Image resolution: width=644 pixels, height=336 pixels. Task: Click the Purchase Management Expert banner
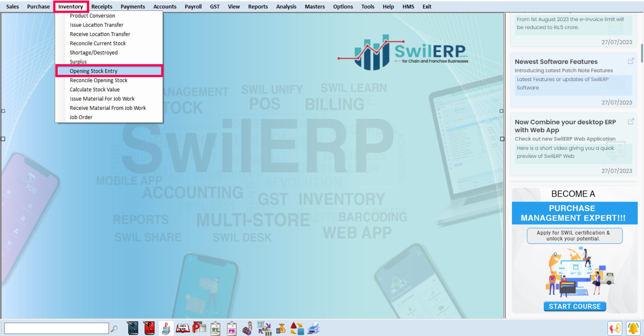click(575, 213)
